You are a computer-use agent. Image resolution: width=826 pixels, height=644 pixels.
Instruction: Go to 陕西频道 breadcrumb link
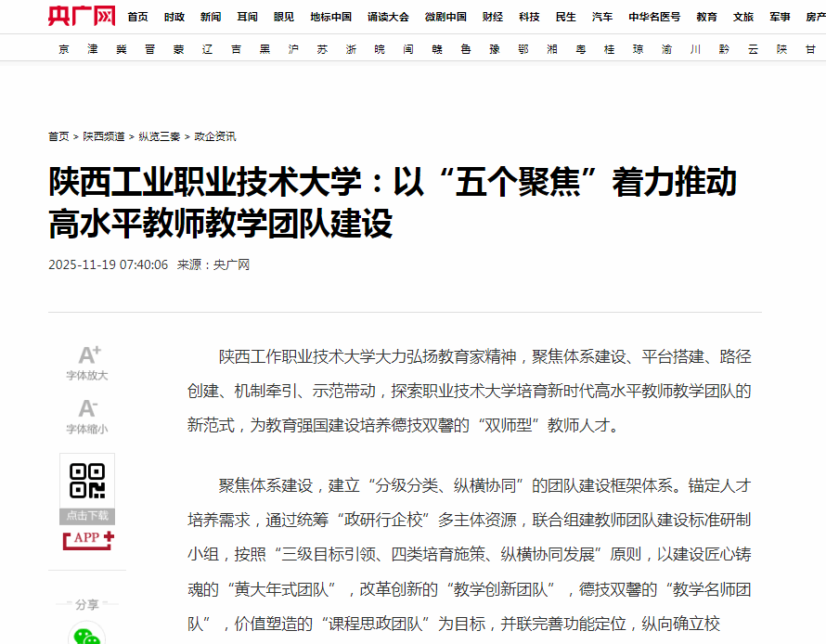(x=104, y=136)
